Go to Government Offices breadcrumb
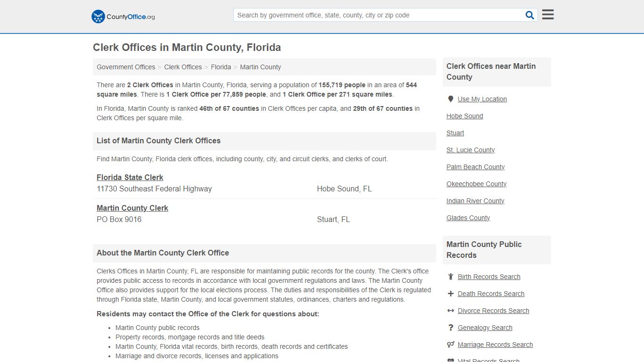The image size is (644, 362). click(x=126, y=67)
